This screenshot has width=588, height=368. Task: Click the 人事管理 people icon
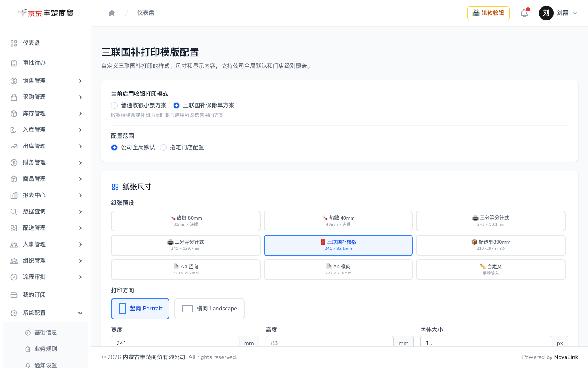click(x=14, y=245)
